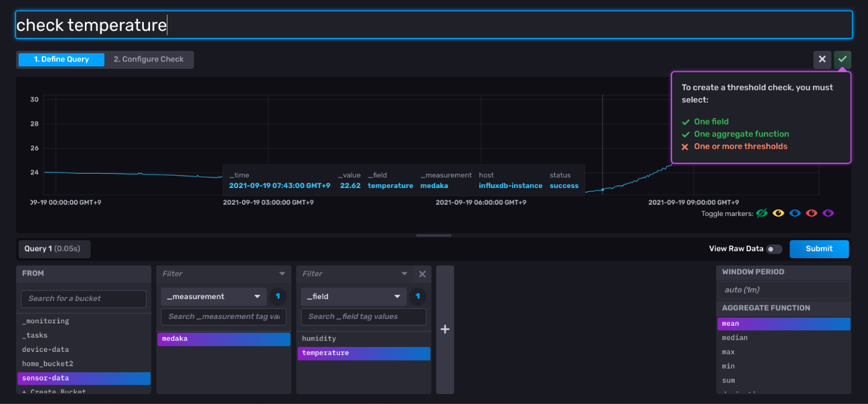Select the mean aggregate function
Viewport: 868px width, 404px height.
(784, 324)
